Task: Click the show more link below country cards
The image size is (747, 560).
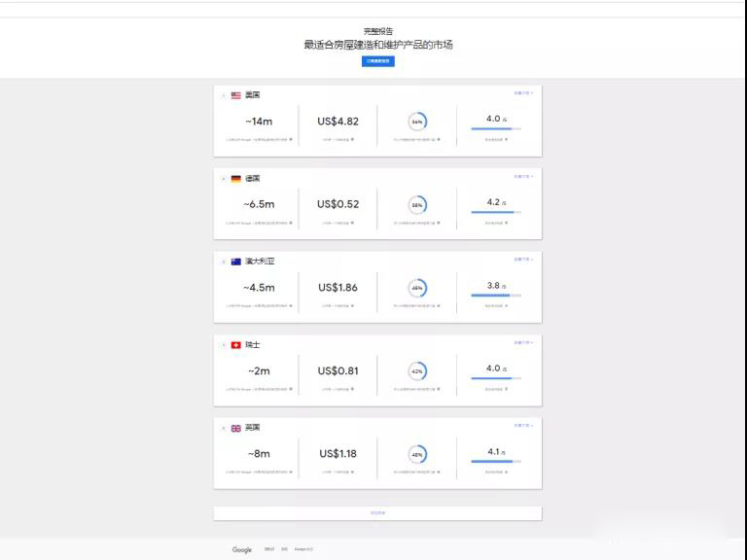Action: coord(377,512)
